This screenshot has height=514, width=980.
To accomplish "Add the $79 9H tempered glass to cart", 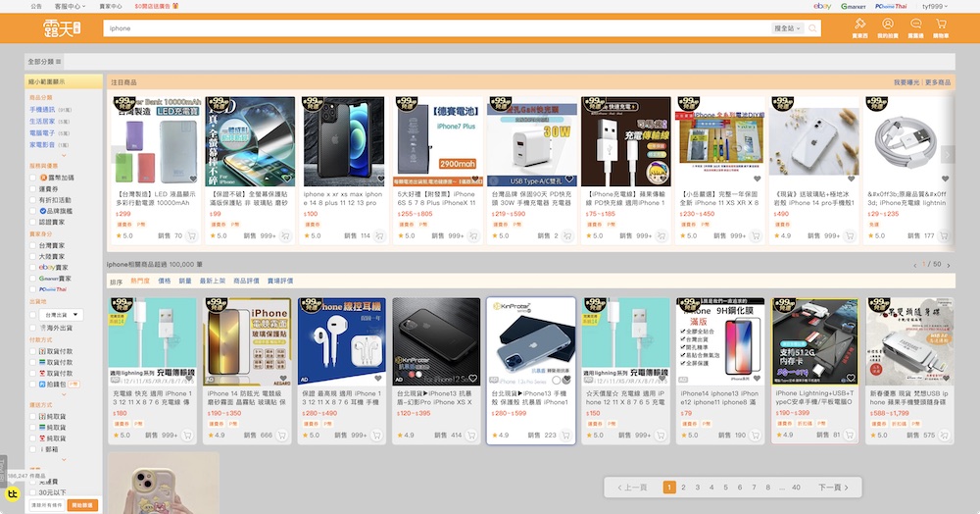I will tap(755, 436).
